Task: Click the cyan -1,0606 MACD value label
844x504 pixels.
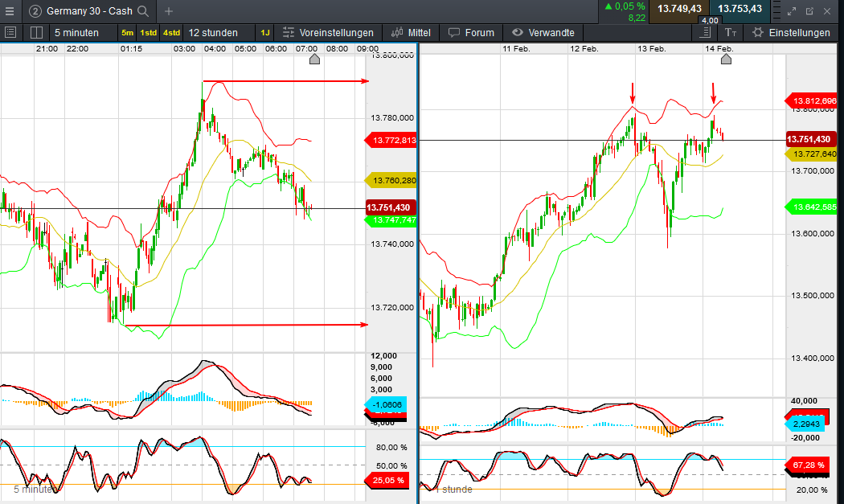Action: [x=386, y=405]
